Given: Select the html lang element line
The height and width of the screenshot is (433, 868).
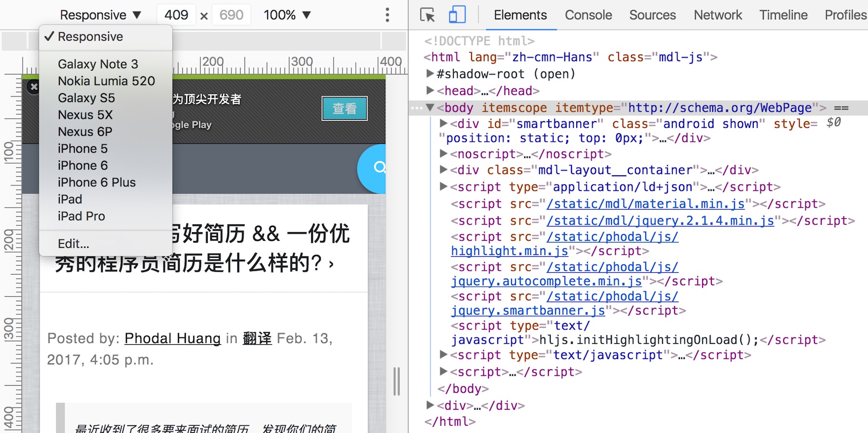Looking at the screenshot, I should pyautogui.click(x=570, y=57).
